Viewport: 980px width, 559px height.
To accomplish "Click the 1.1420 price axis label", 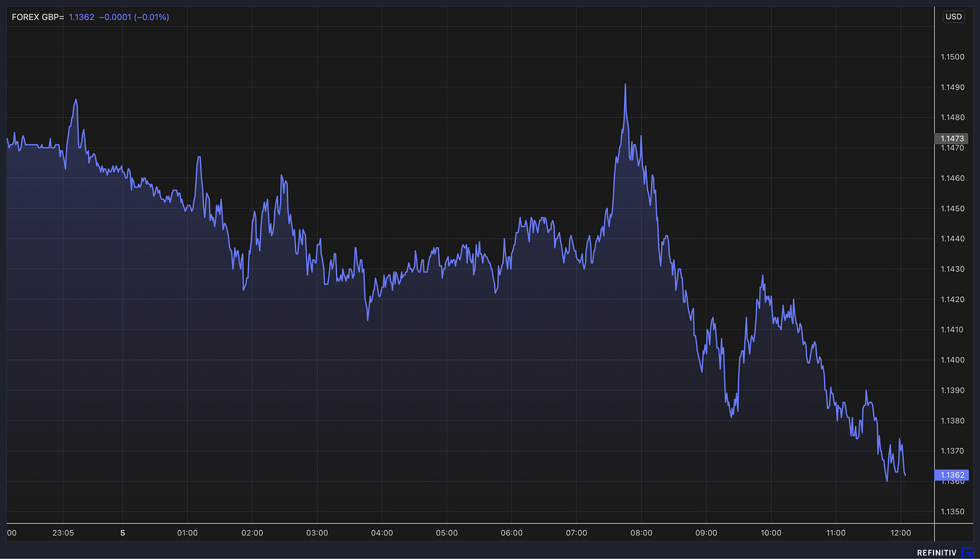I will [x=952, y=299].
